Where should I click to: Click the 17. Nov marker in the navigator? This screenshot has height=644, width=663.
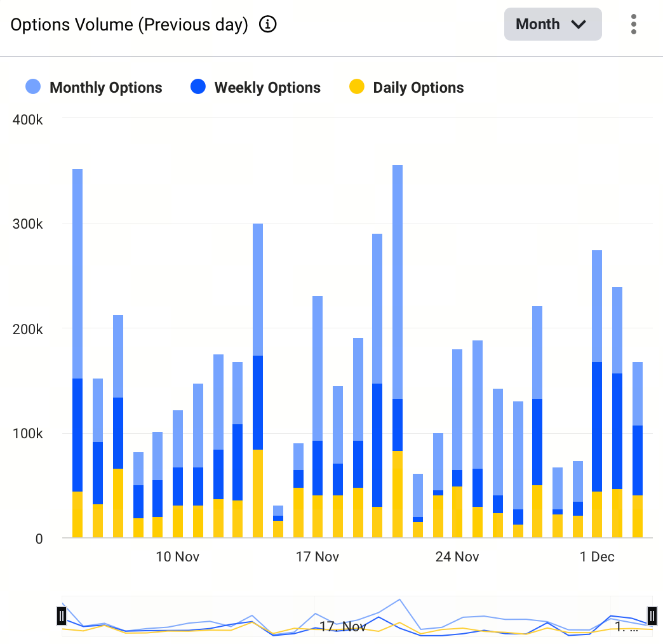[x=343, y=627]
